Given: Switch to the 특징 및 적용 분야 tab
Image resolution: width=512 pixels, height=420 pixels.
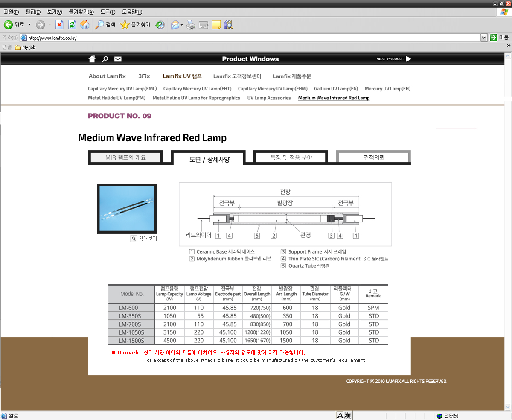Looking at the screenshot, I should click(291, 157).
